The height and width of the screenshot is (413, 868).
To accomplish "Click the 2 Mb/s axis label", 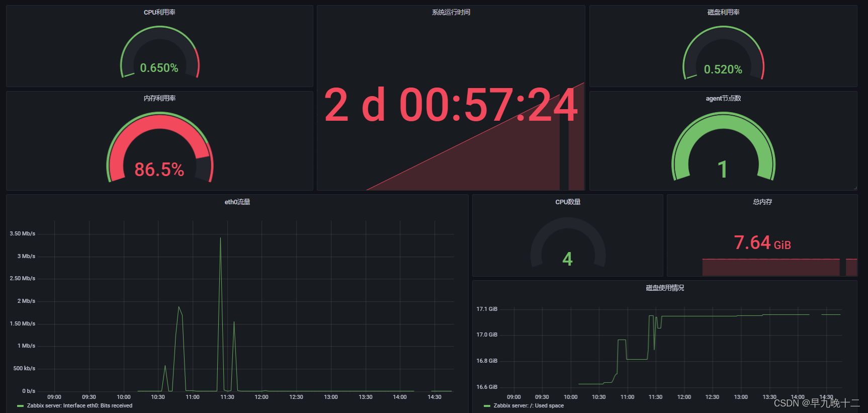I will (26, 301).
